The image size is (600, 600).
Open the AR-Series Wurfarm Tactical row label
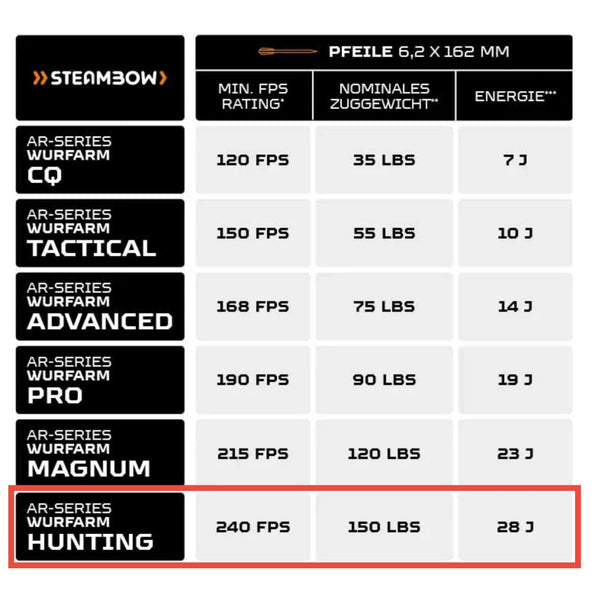click(100, 233)
